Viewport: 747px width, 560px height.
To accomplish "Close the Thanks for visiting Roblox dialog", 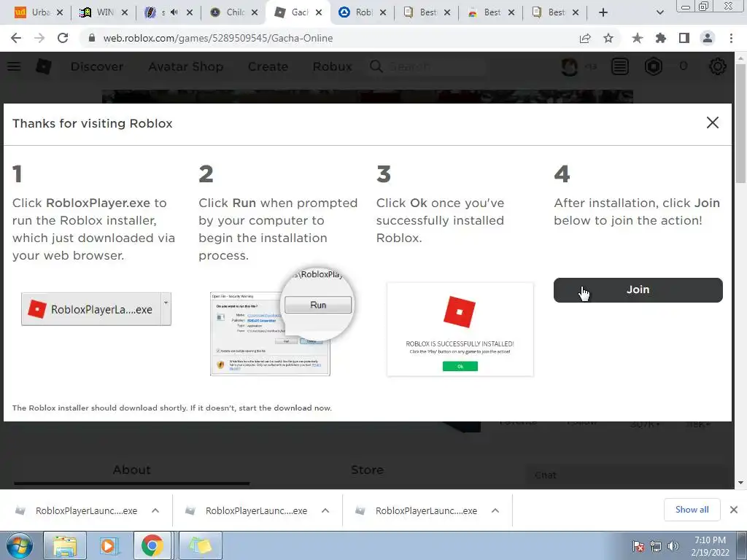I will pos(712,122).
